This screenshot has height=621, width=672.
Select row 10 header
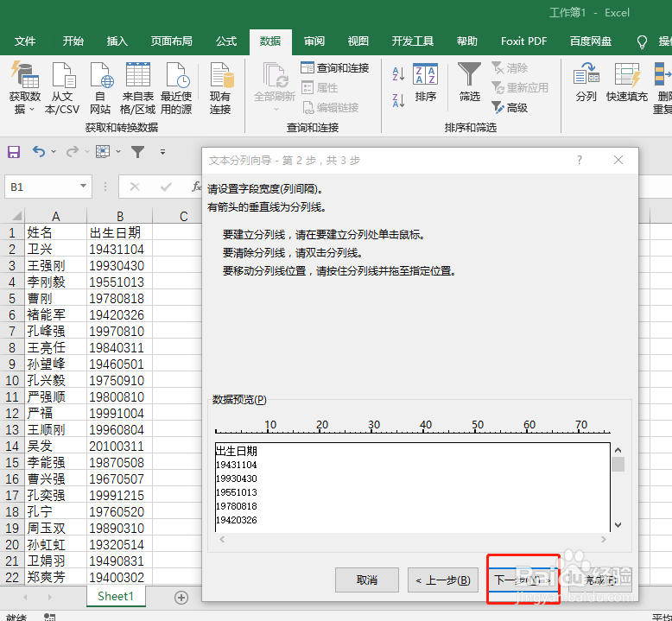pyautogui.click(x=12, y=381)
